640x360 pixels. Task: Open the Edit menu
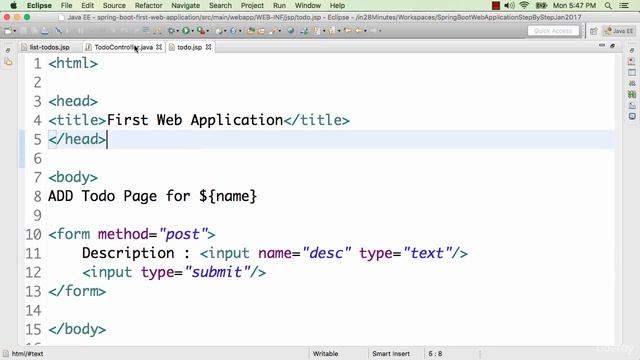87,6
